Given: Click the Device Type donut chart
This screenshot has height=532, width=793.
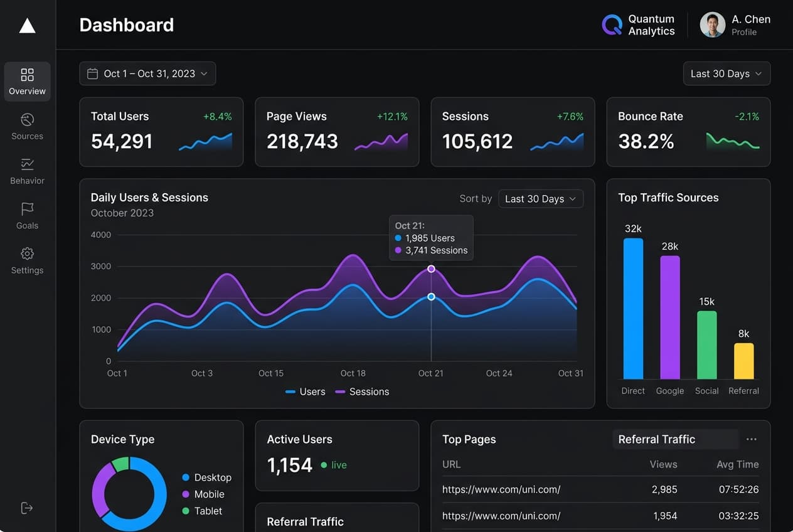Looking at the screenshot, I should (x=129, y=494).
